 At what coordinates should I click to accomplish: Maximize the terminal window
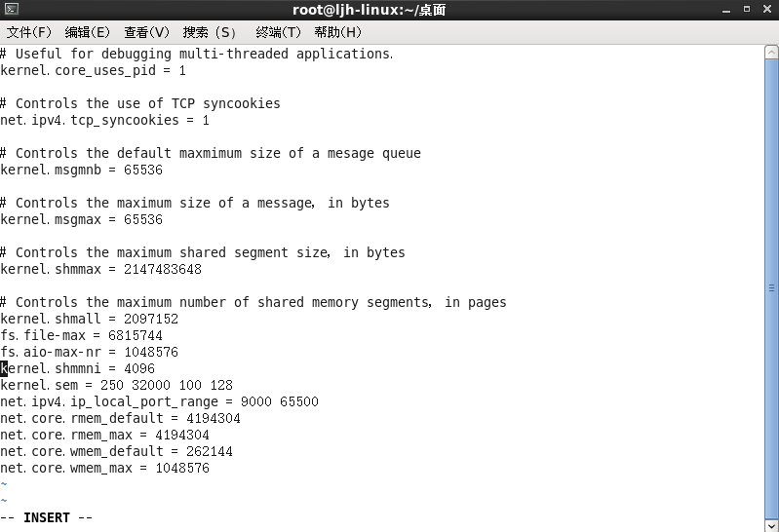[x=747, y=9]
